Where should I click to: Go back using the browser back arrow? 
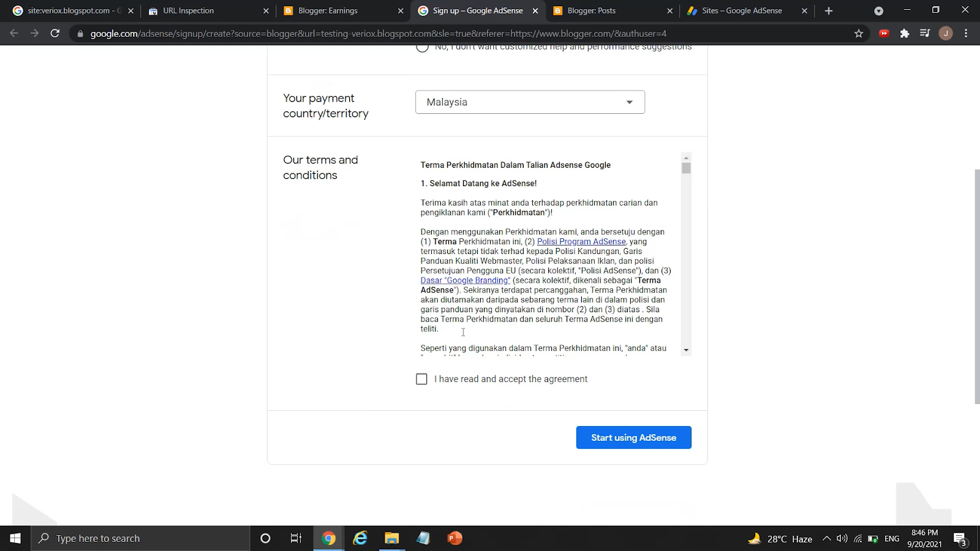(x=14, y=34)
